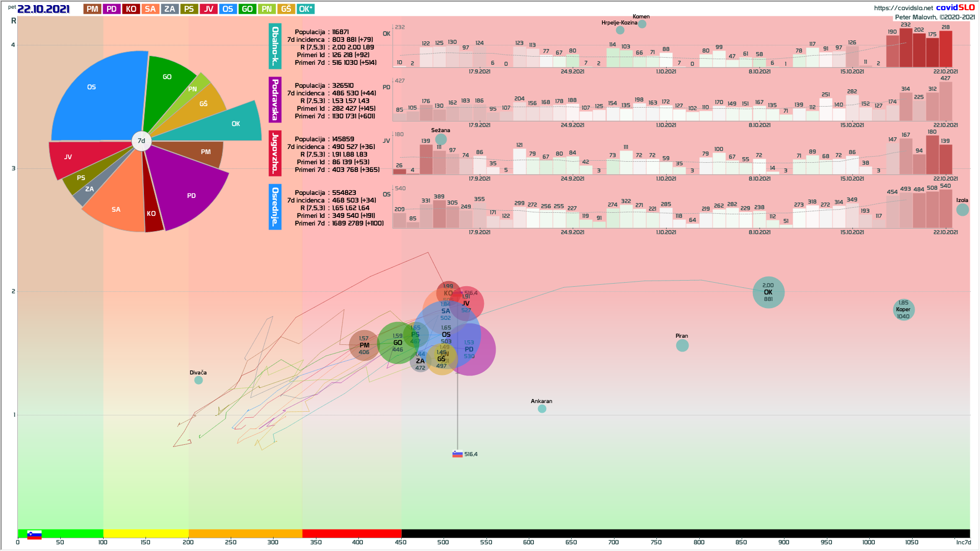
Task: Toggle the PM region button
Action: [x=92, y=9]
